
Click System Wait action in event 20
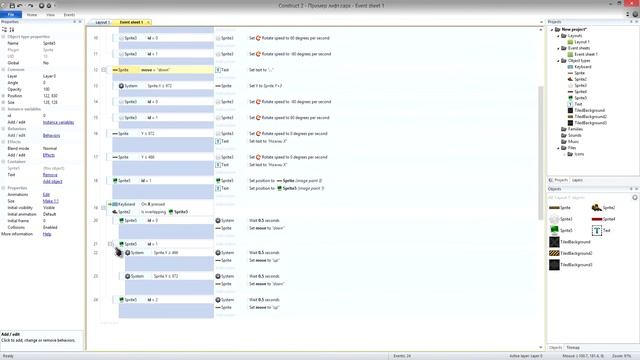pos(253,220)
